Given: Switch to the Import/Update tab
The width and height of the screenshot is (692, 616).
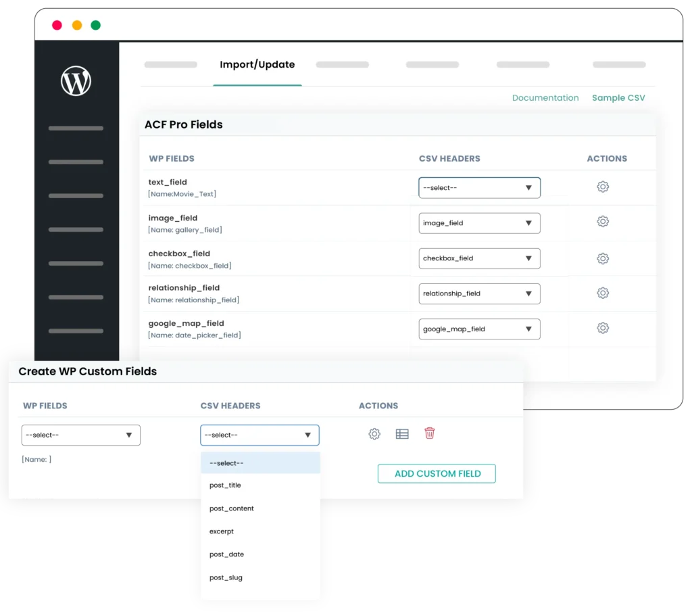Looking at the screenshot, I should (257, 64).
